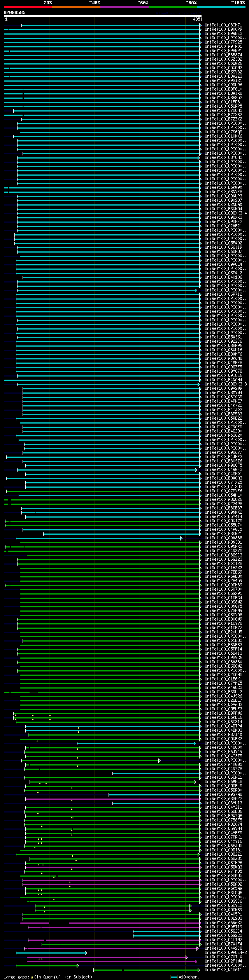
Task: Click UniRef100_A8NVE8
Action: (x=223, y=192)
